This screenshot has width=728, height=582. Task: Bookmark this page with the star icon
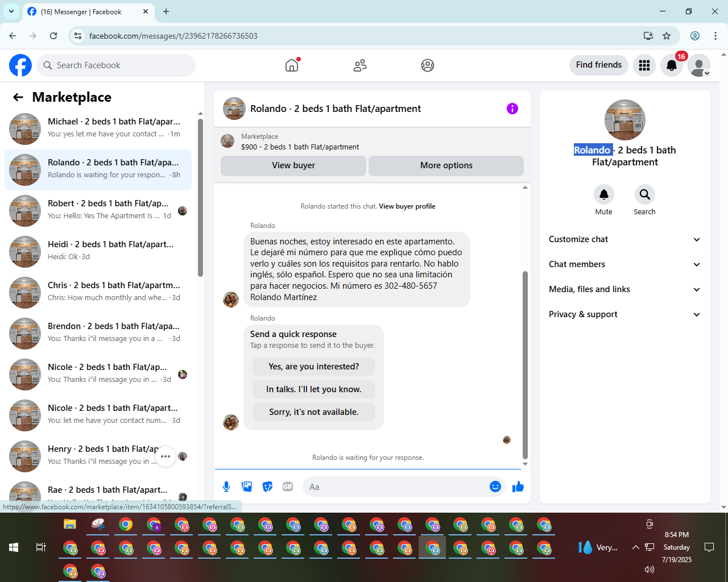(667, 36)
